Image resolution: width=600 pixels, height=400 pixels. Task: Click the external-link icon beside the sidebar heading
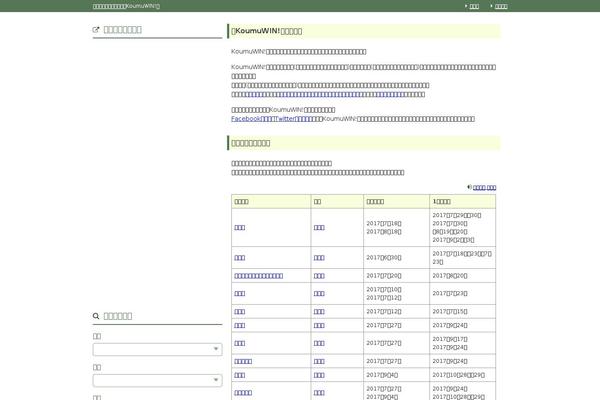tap(96, 29)
